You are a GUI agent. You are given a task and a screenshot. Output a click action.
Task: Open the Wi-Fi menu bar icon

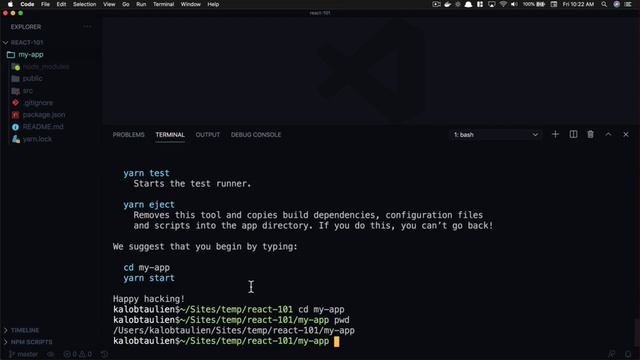coord(503,4)
